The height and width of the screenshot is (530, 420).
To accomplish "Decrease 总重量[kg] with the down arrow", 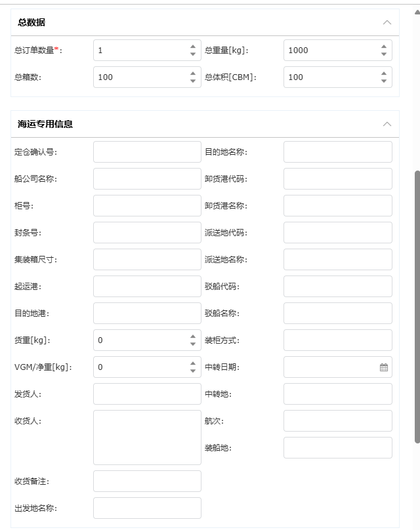I will (x=384, y=54).
